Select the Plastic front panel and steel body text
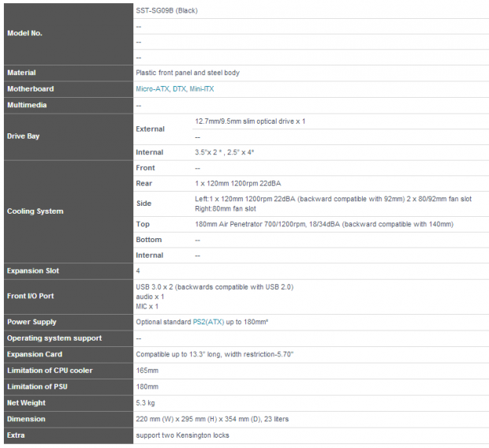This screenshot has width=489, height=448. pyautogui.click(x=188, y=73)
